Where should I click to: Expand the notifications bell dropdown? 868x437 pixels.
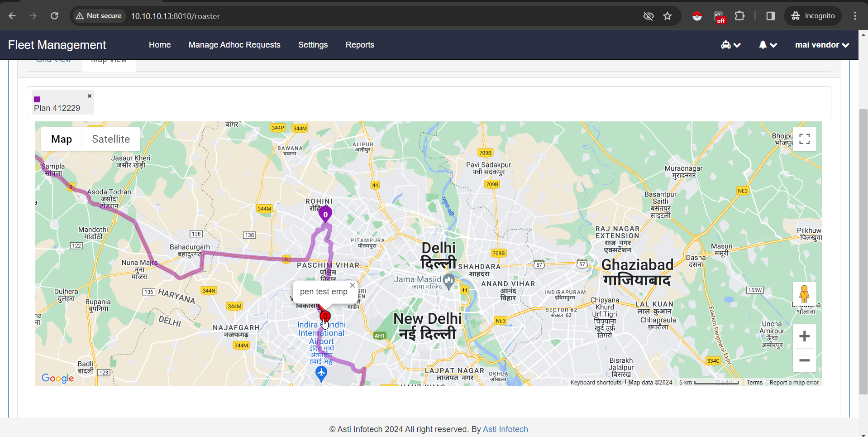click(768, 45)
